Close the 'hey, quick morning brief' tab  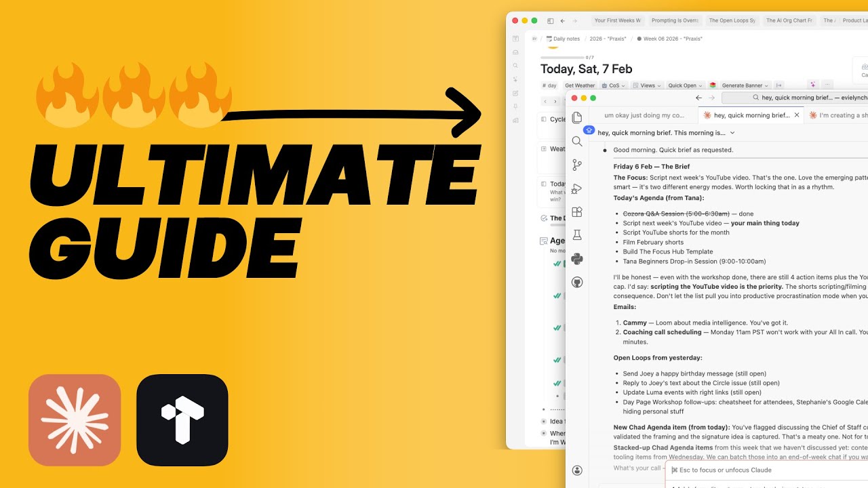tap(797, 115)
